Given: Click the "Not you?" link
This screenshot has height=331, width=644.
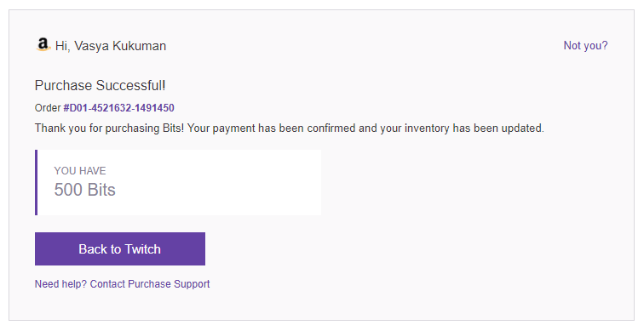Looking at the screenshot, I should [585, 46].
